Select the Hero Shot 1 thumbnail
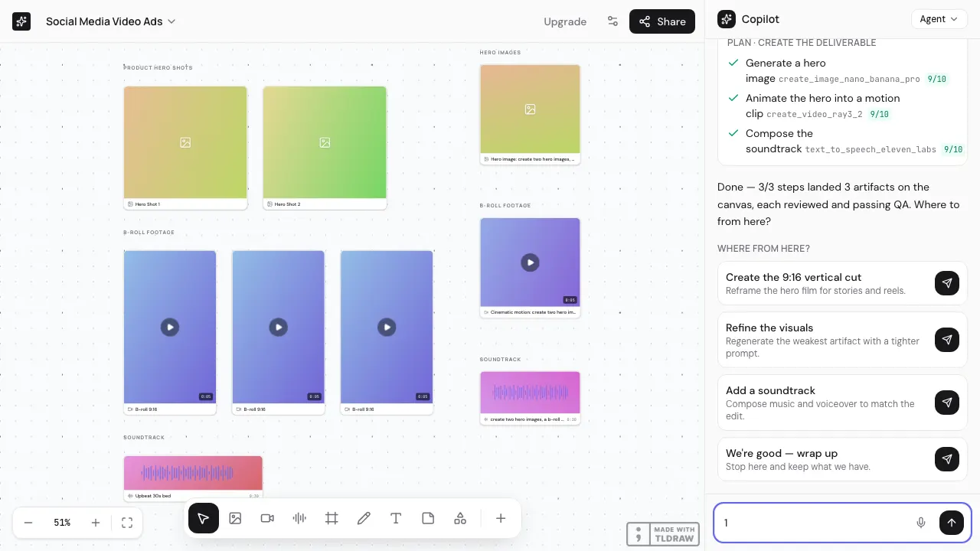 pyautogui.click(x=185, y=142)
